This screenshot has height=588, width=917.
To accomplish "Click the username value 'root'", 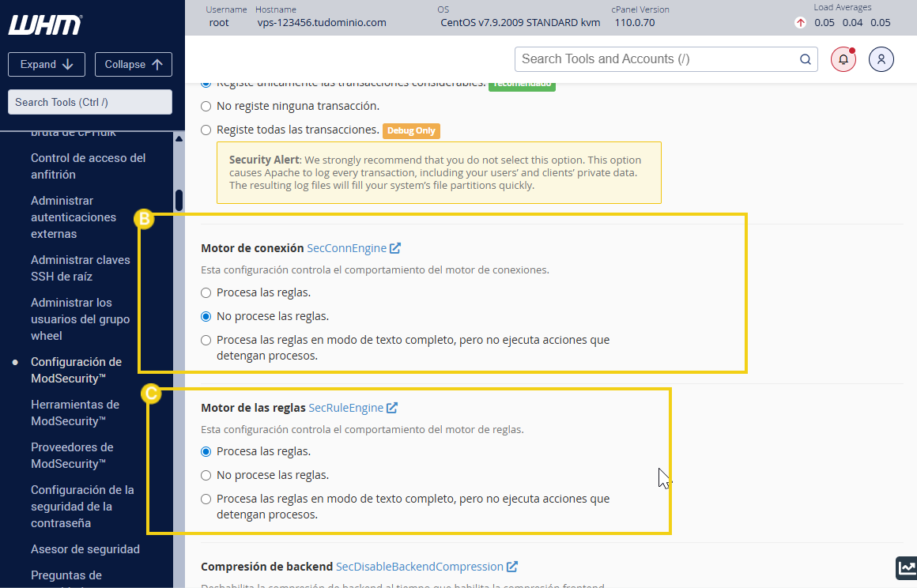I will (x=219, y=23).
